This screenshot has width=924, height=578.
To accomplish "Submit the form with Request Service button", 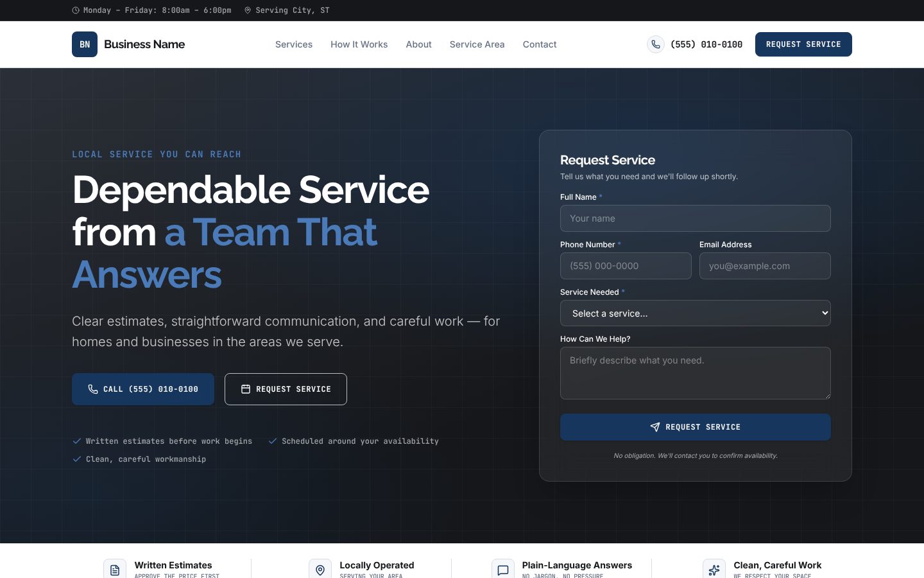I will click(696, 427).
